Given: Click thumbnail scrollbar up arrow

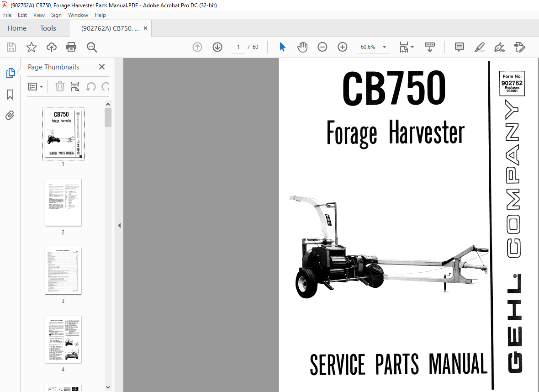Looking at the screenshot, I should [x=108, y=104].
